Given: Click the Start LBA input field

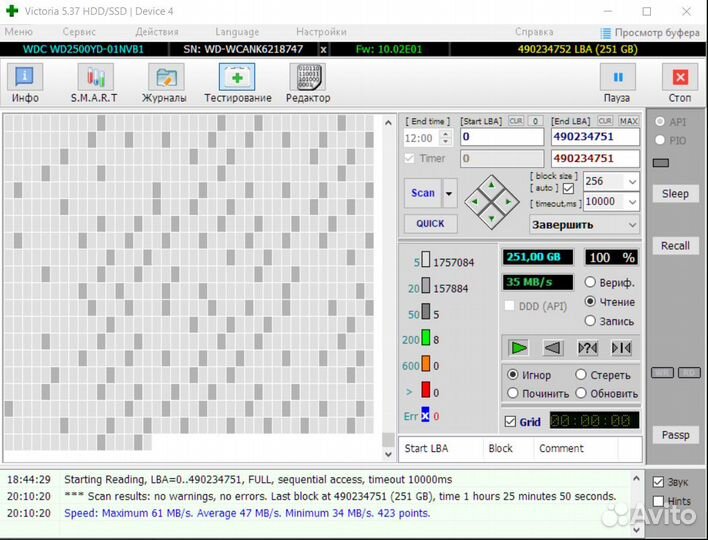Looking at the screenshot, I should [x=500, y=137].
